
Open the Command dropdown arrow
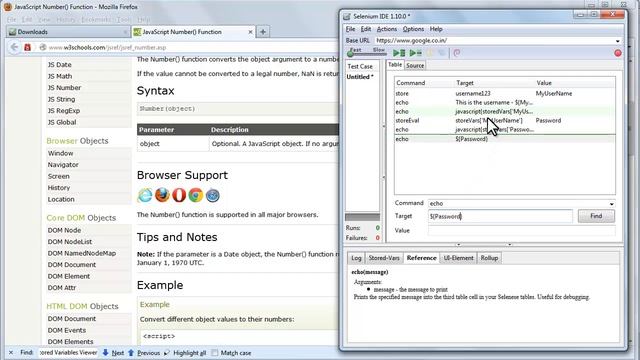(x=611, y=204)
